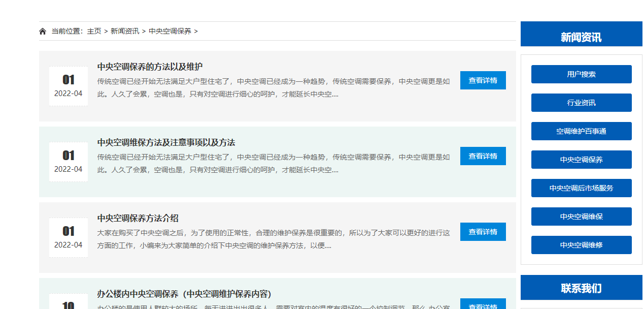Open article 中央空调保养方法介绍
Viewport: 644px width, 309px height.
tap(138, 219)
